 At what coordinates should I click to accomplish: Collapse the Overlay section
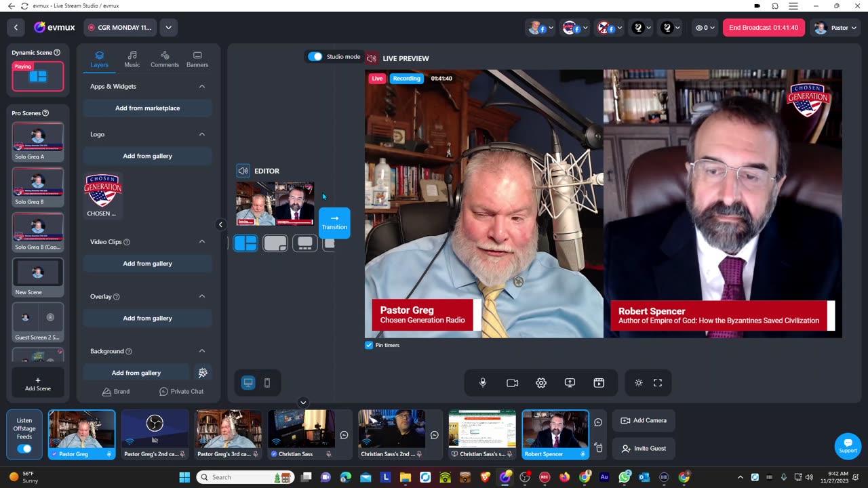(x=202, y=296)
